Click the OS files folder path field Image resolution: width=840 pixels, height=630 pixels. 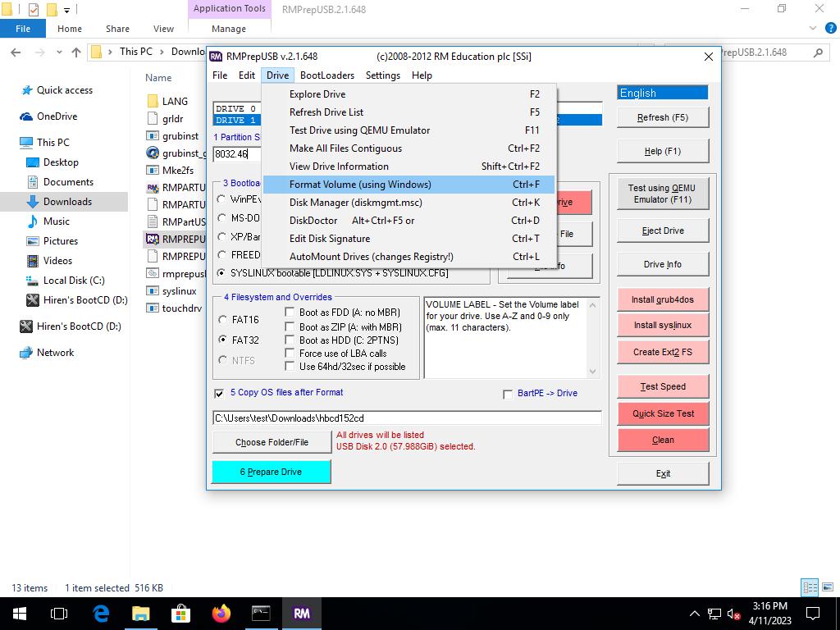click(x=406, y=418)
